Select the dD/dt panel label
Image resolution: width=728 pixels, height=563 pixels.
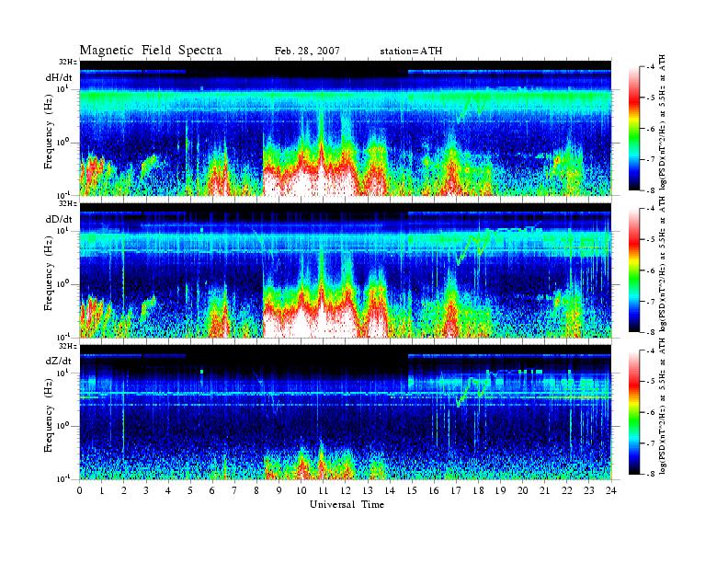59,219
